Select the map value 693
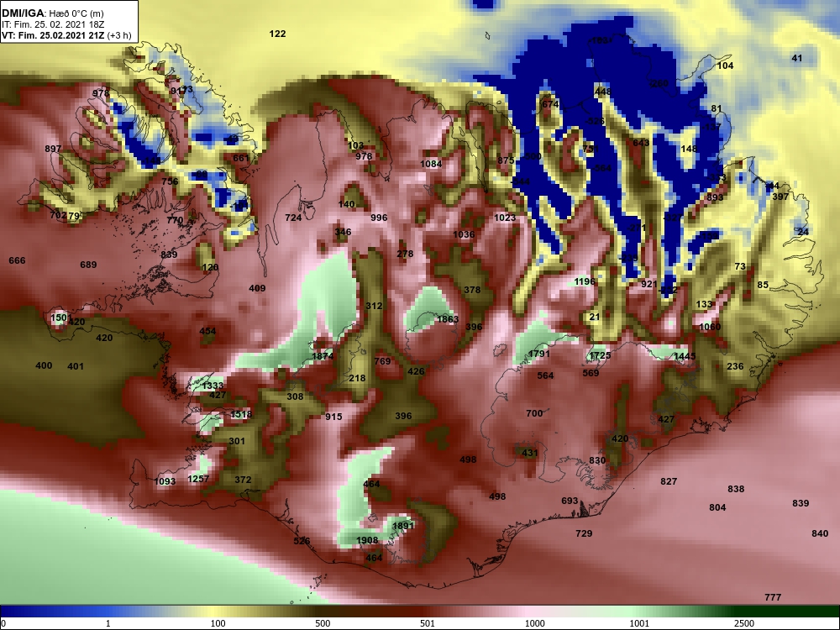This screenshot has width=840, height=630. tap(570, 501)
